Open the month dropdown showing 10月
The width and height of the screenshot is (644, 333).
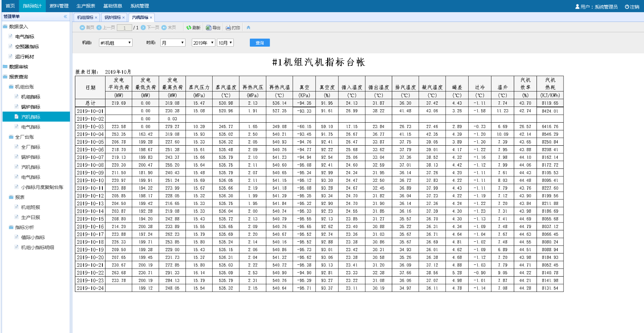(x=226, y=43)
